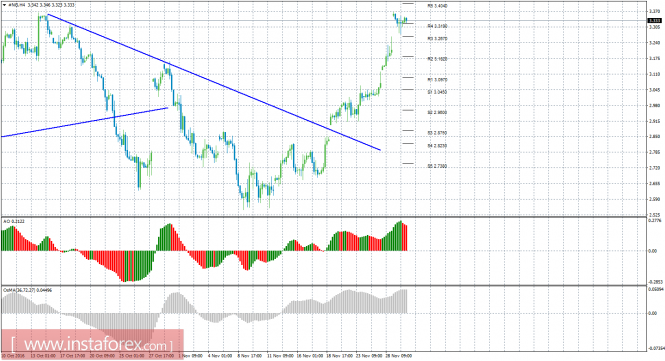Select the long descending blue trendline

(x=214, y=82)
